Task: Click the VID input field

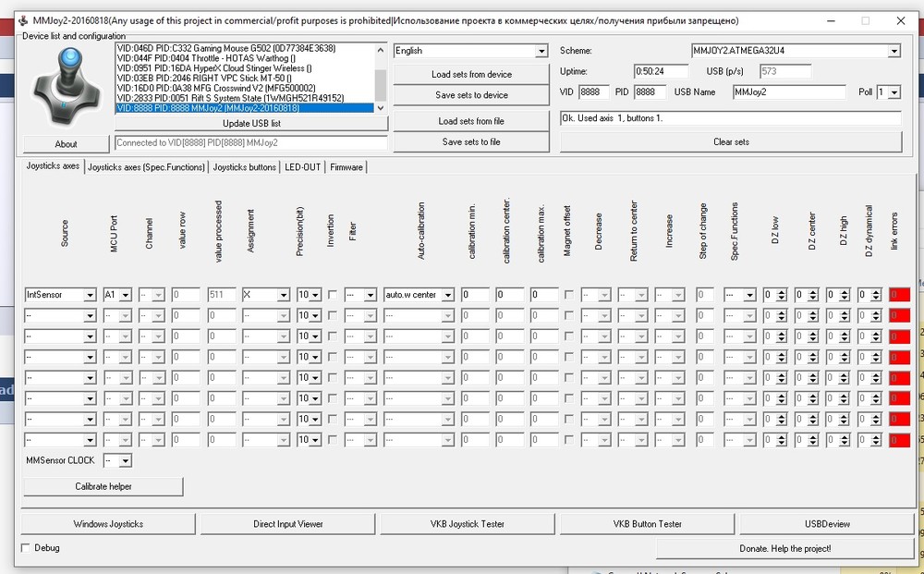Action: tap(593, 92)
